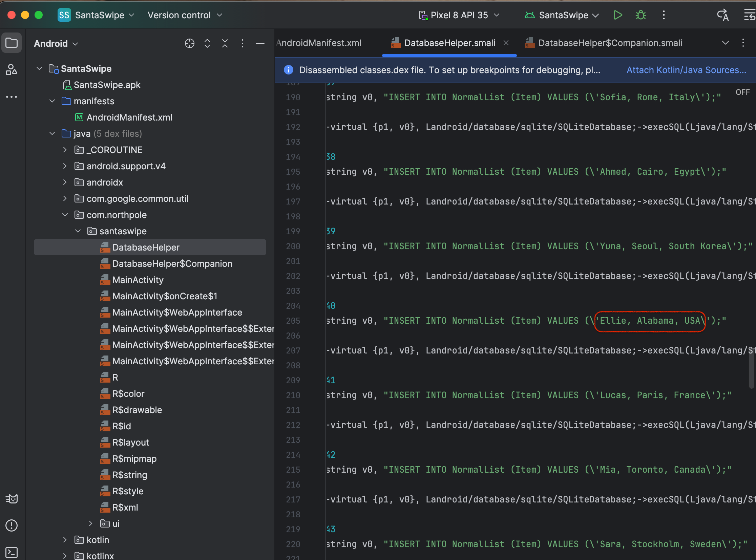Click the 'Lucas, Paris, France' string
Viewport: 756px width, 560px height.
[653, 395]
